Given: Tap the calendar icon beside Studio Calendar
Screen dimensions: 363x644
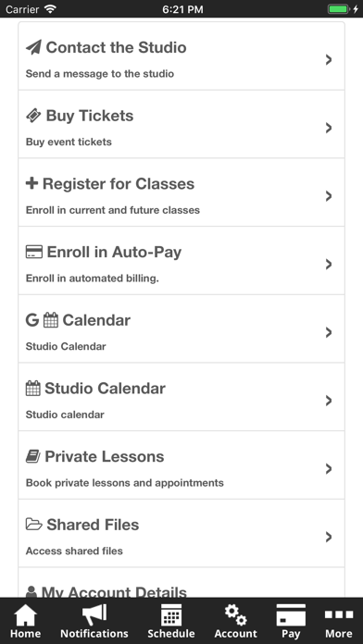Looking at the screenshot, I should click(33, 388).
